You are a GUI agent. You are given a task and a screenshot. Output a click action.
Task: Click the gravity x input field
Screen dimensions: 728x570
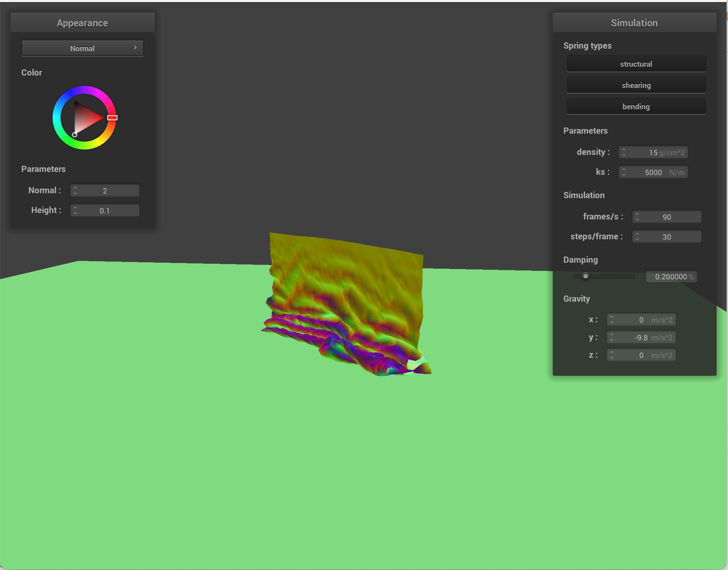pos(641,320)
